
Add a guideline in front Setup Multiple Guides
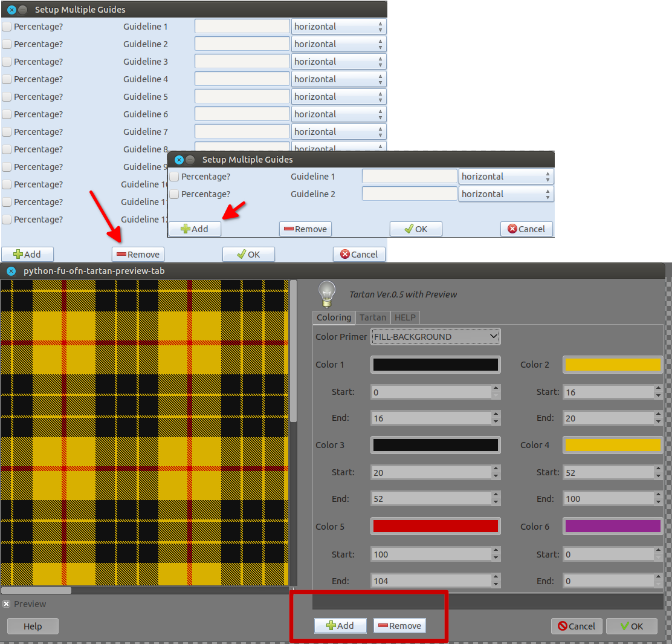[x=195, y=229]
